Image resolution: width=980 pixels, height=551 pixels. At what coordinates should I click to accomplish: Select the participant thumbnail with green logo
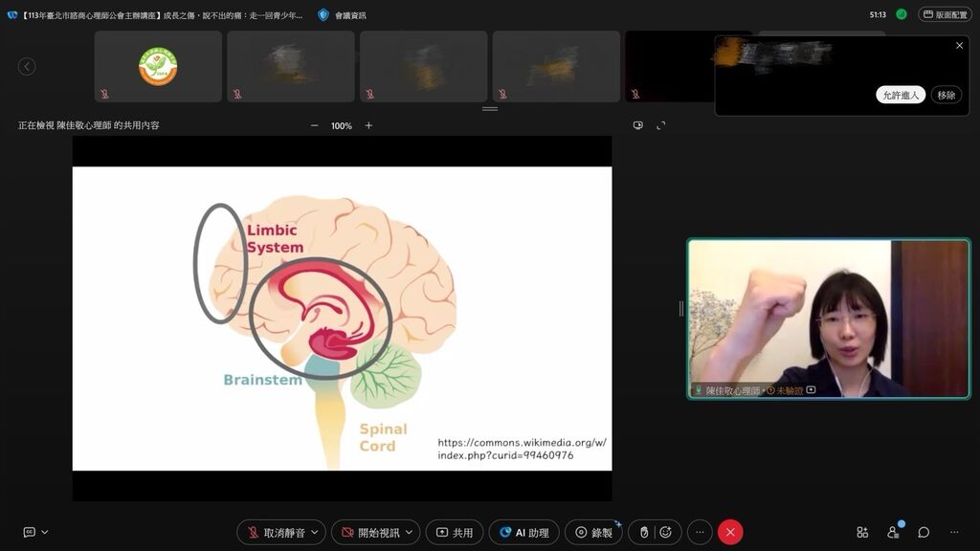coord(158,66)
